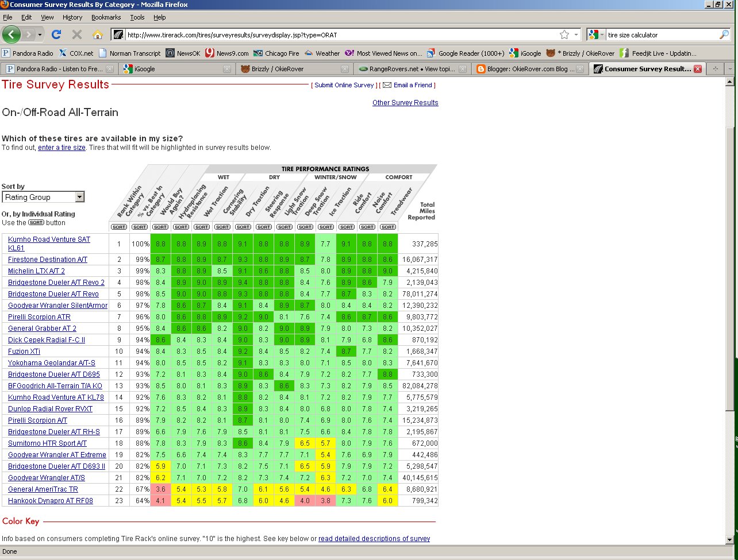Image resolution: width=738 pixels, height=560 pixels.
Task: Bookmark this page with the star icon
Action: point(564,34)
